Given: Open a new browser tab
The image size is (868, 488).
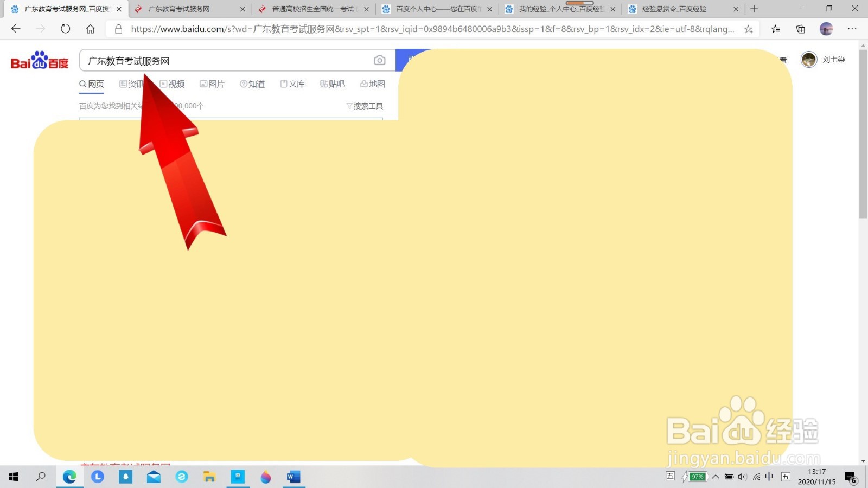Looking at the screenshot, I should point(754,9).
